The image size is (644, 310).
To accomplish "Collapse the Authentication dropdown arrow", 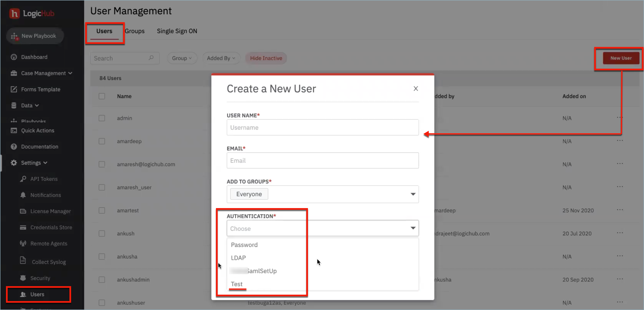I will [x=413, y=228].
